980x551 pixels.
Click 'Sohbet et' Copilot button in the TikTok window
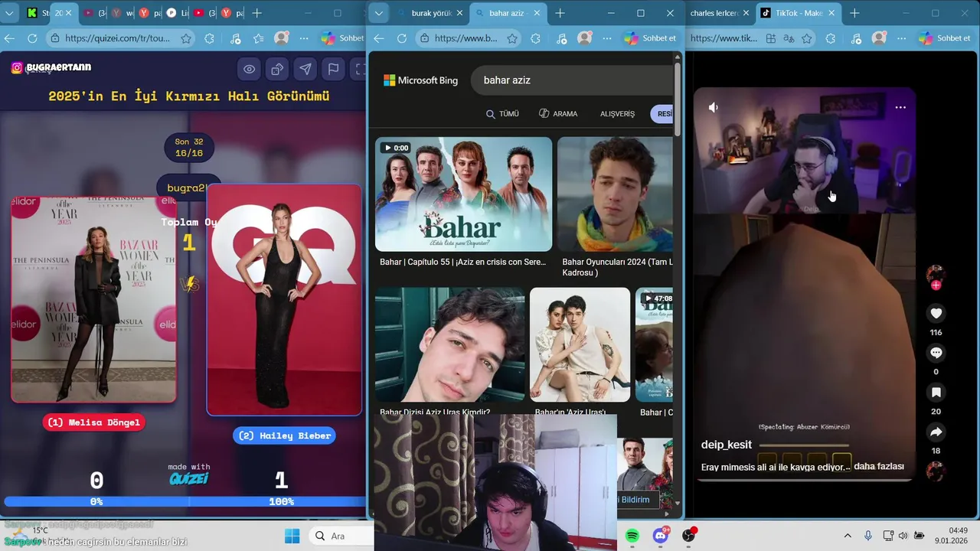(x=946, y=38)
